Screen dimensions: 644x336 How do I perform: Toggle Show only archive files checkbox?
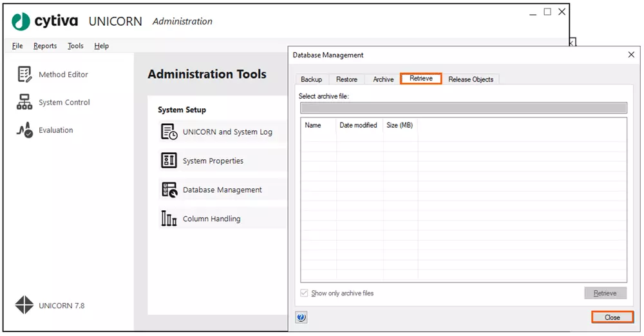[305, 293]
